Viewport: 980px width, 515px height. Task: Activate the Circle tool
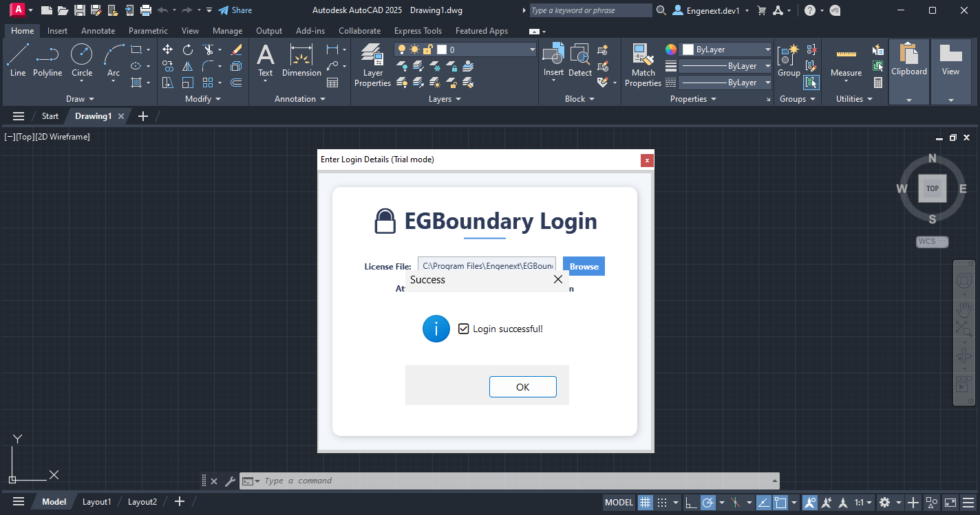coord(82,61)
